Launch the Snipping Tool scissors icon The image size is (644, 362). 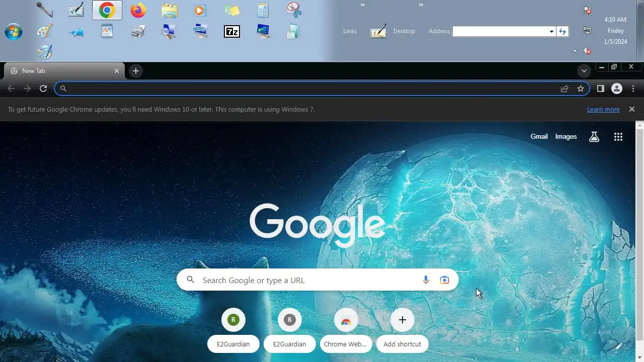[294, 10]
